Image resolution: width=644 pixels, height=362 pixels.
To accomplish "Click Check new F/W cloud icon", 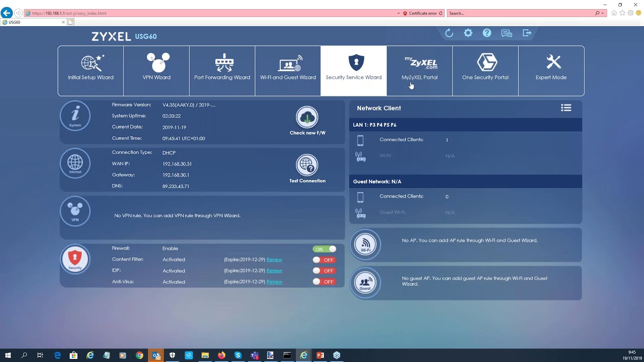I will point(307,118).
